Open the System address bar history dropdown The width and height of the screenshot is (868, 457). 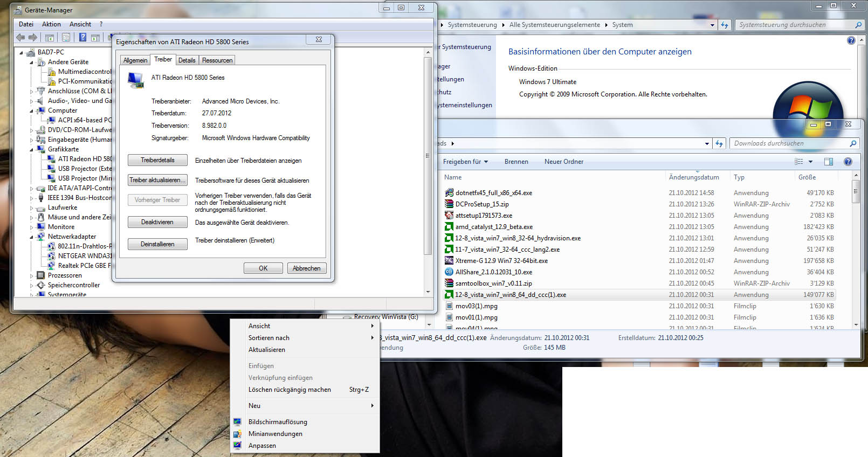click(x=712, y=25)
